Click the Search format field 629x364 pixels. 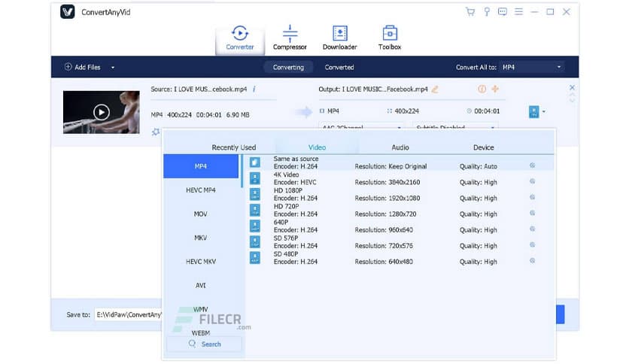click(205, 344)
